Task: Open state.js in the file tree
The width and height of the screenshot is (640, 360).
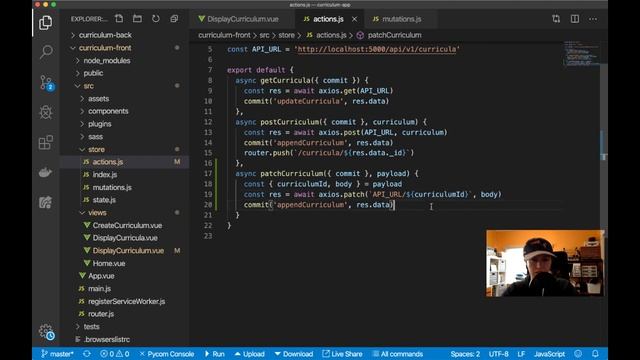Action: [104, 200]
